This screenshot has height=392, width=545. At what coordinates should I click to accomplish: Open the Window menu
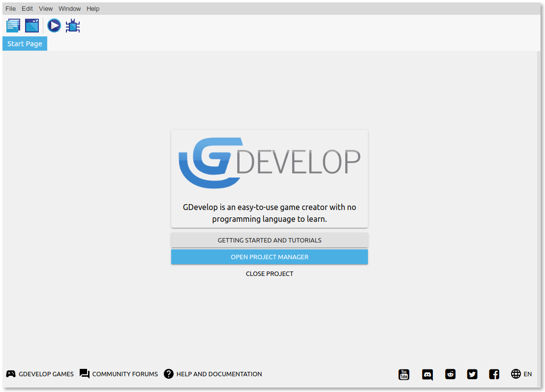[69, 8]
